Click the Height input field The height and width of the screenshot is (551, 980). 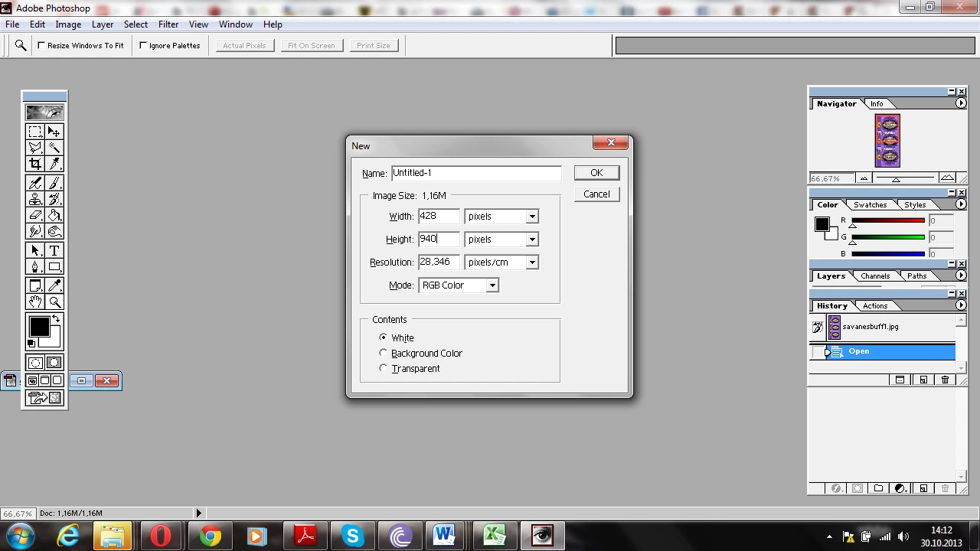(439, 240)
